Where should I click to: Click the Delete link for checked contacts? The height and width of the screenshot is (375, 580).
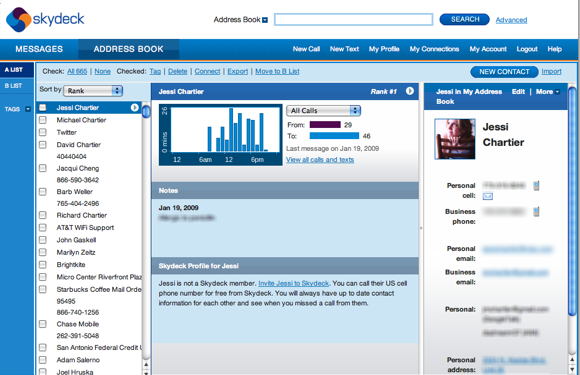click(178, 71)
